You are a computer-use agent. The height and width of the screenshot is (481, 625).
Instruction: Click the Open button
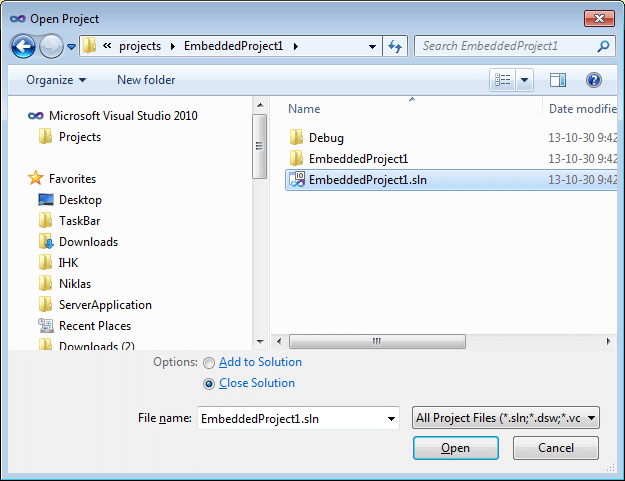click(456, 448)
